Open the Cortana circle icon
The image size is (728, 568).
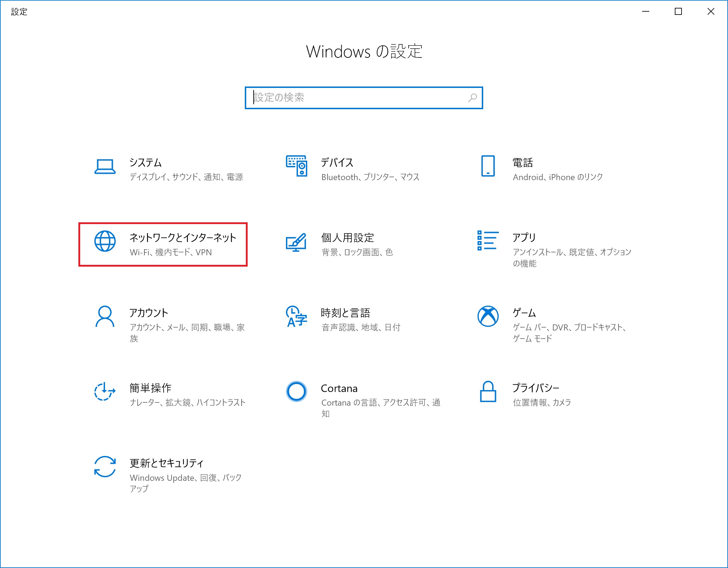pyautogui.click(x=296, y=391)
